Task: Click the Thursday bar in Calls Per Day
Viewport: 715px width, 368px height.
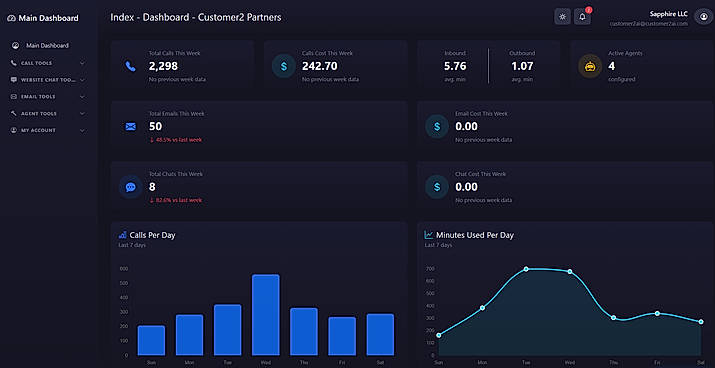Action: coord(304,332)
